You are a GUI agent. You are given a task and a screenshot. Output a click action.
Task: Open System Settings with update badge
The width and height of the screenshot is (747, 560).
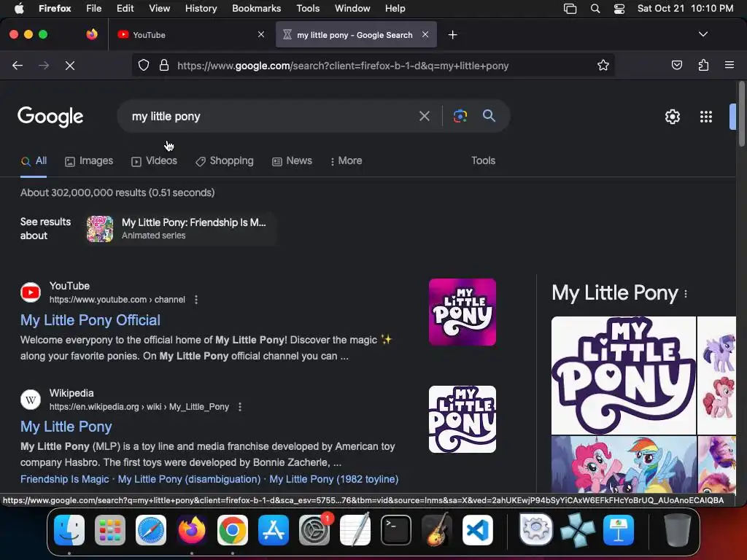pos(314,530)
